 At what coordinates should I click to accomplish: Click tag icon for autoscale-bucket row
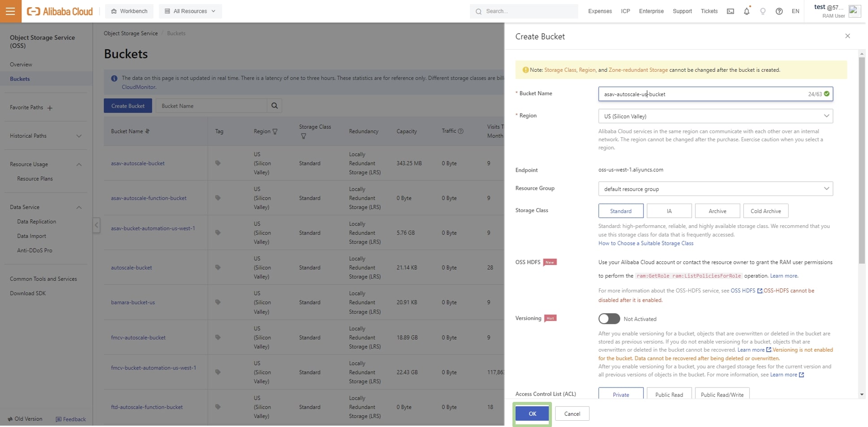coord(218,267)
